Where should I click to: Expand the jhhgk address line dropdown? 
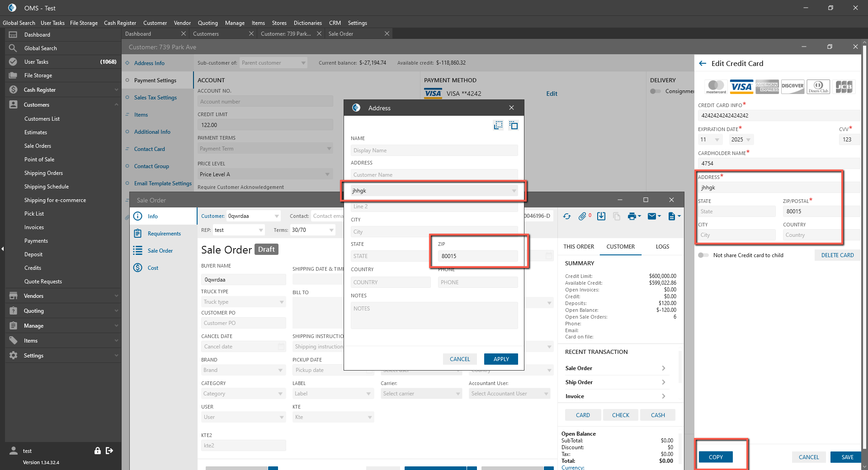(x=514, y=191)
